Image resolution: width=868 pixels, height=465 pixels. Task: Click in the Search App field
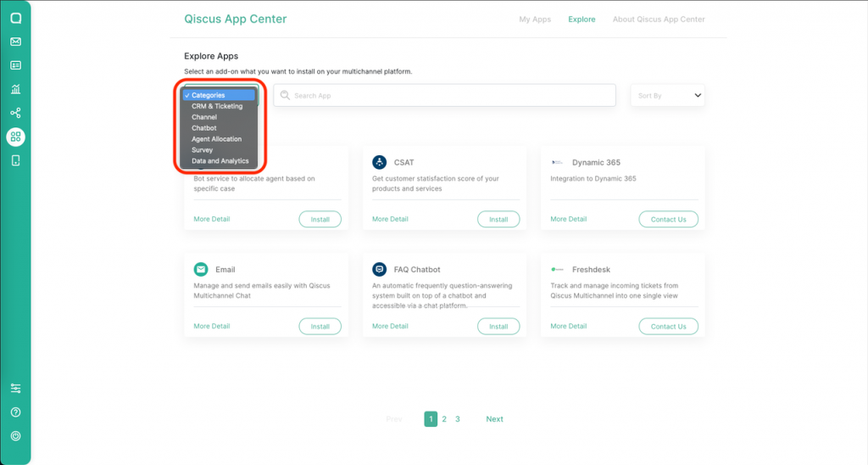tap(444, 95)
